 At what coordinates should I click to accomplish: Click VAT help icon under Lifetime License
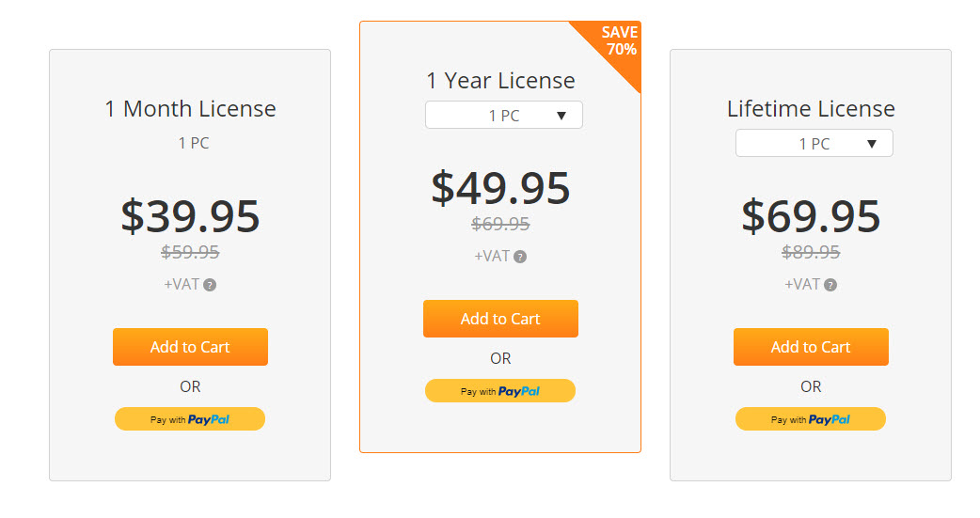click(830, 285)
